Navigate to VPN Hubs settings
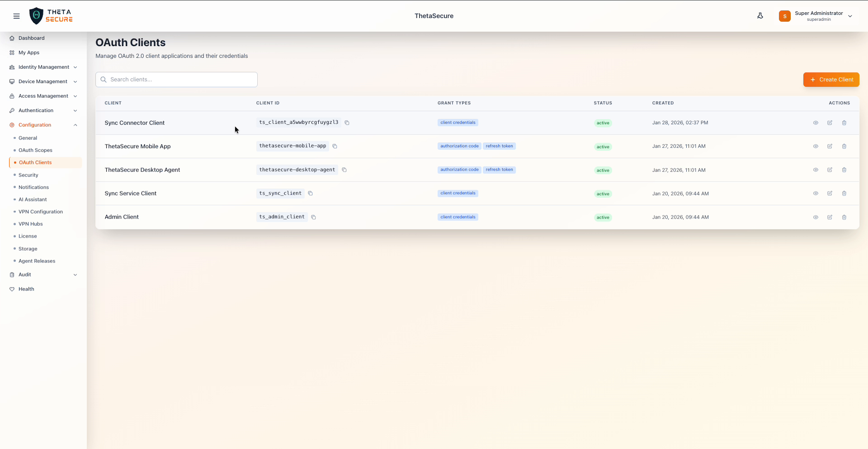868x449 pixels. 31,224
